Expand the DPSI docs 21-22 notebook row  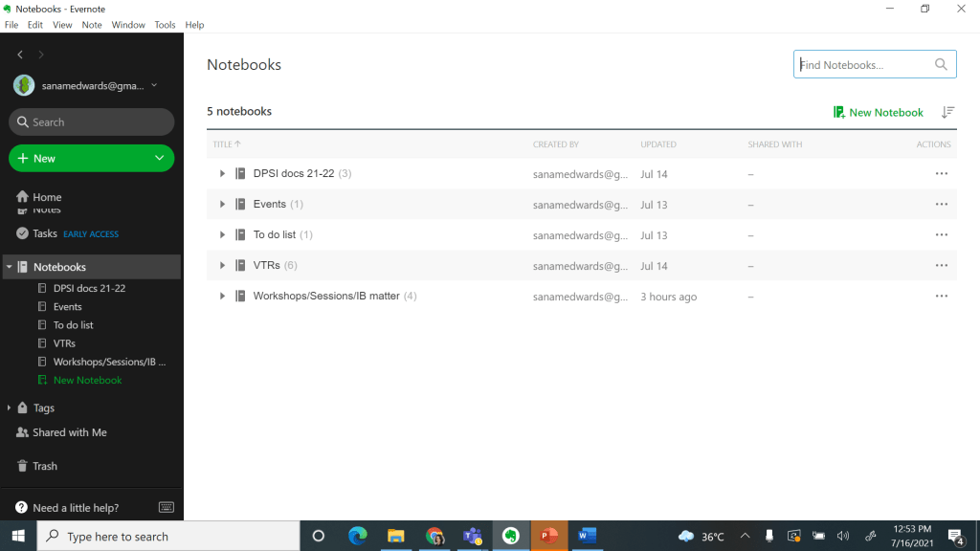click(x=222, y=173)
